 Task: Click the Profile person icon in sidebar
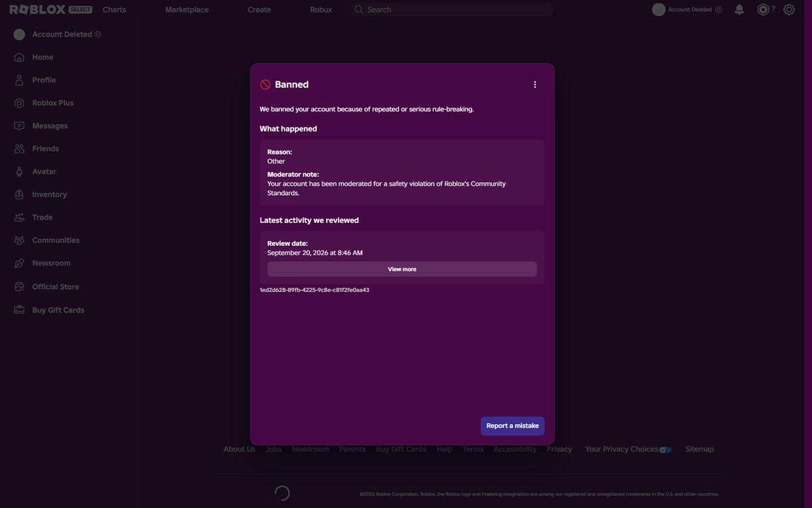click(19, 80)
